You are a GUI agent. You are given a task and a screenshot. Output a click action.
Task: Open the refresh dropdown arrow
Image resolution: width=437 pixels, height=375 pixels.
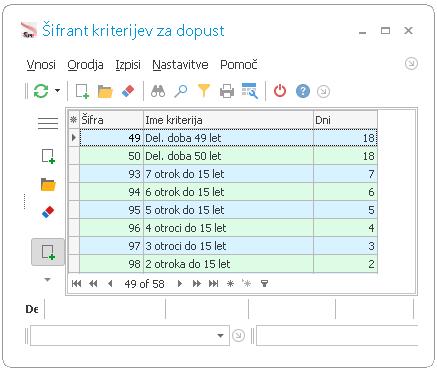(x=57, y=90)
